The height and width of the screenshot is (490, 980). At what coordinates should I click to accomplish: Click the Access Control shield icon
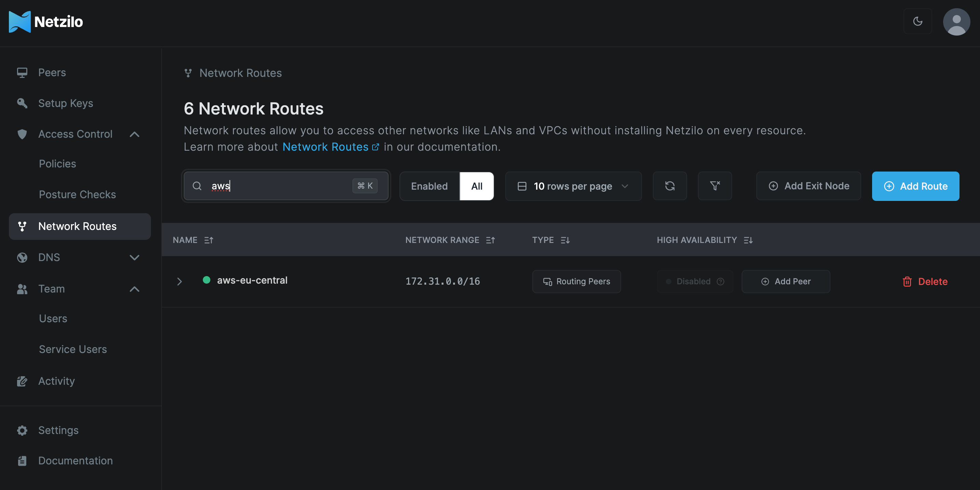(22, 134)
